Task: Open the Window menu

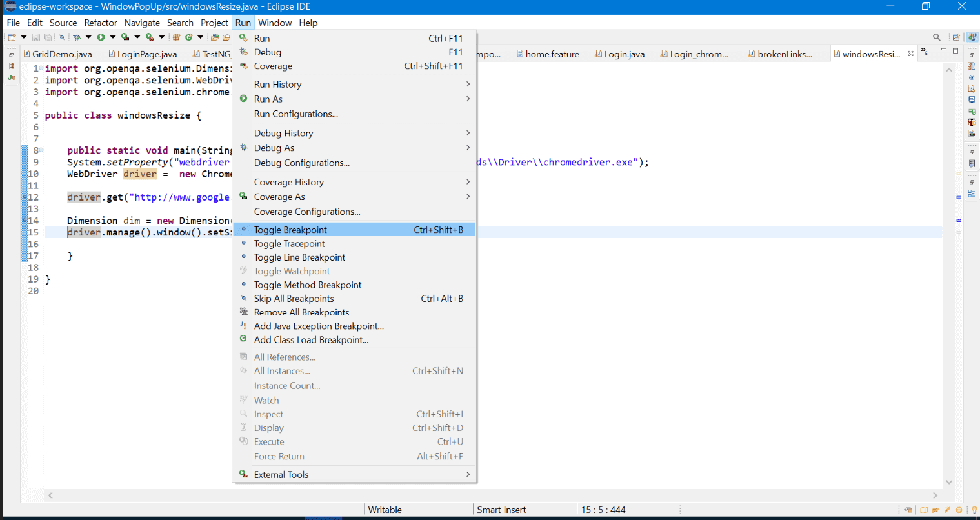Action: pos(275,23)
